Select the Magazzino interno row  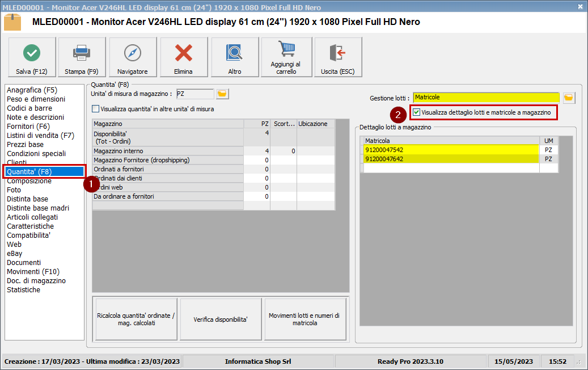tap(213, 151)
